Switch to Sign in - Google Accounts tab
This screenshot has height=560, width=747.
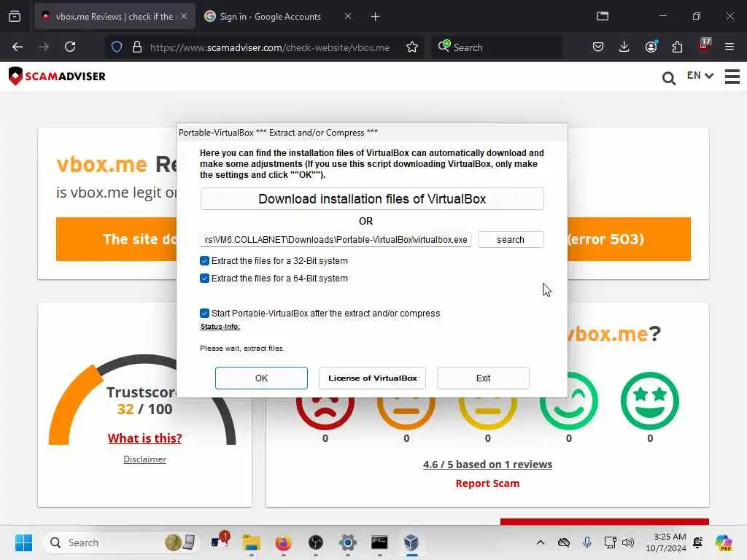(270, 16)
